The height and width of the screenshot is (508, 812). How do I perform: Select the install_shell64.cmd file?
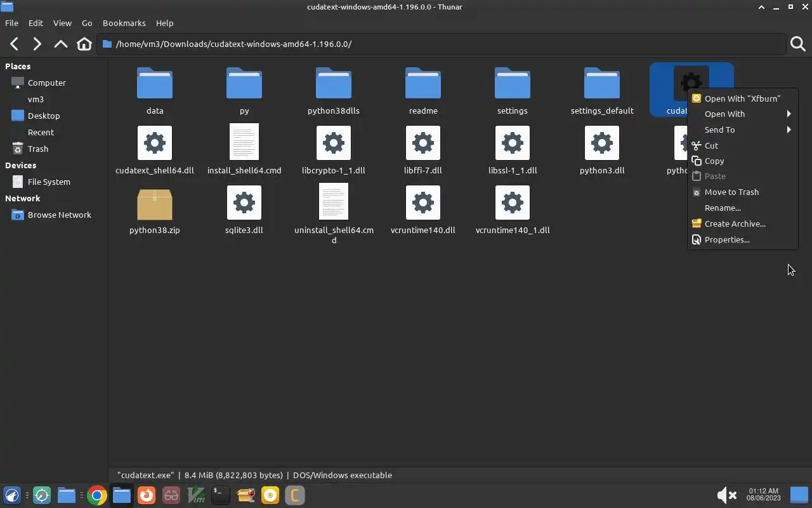[244, 150]
